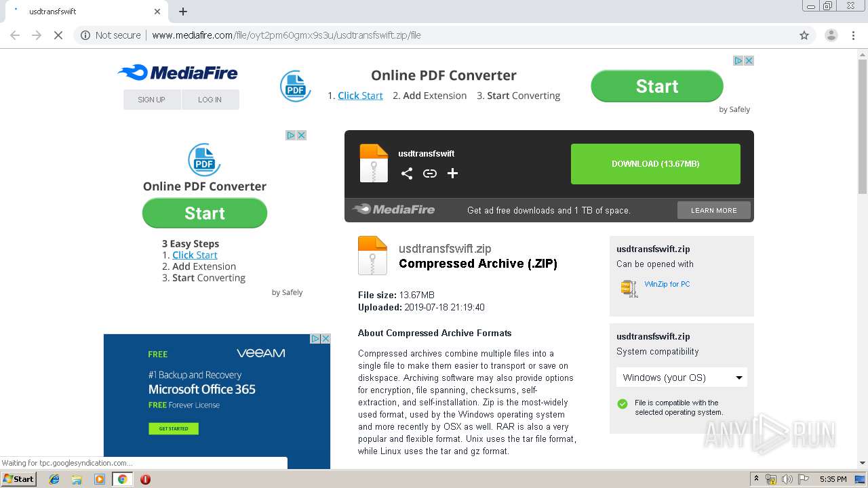Image resolution: width=868 pixels, height=488 pixels.
Task: Share the file via share icon
Action: pyautogui.click(x=406, y=174)
